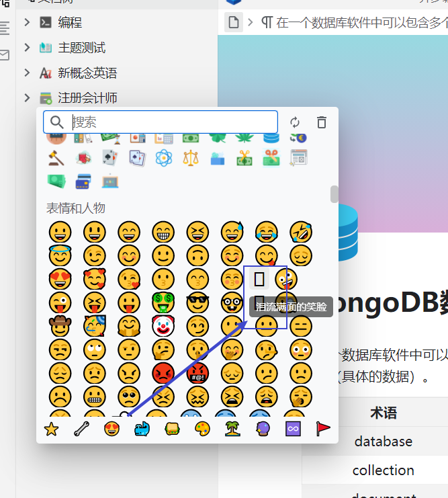Click the 'database' table cell
The image size is (448, 498).
coord(384,442)
